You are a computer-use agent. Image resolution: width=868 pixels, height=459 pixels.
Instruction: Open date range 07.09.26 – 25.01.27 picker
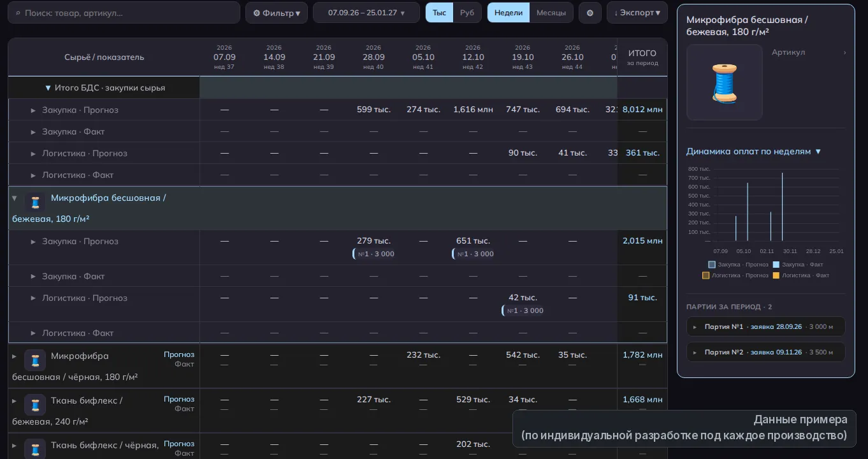(366, 13)
